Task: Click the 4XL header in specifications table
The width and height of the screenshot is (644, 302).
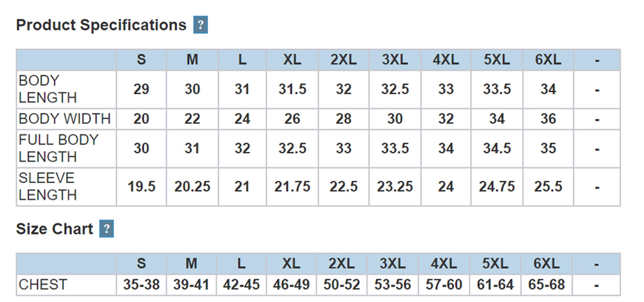Action: [446, 60]
